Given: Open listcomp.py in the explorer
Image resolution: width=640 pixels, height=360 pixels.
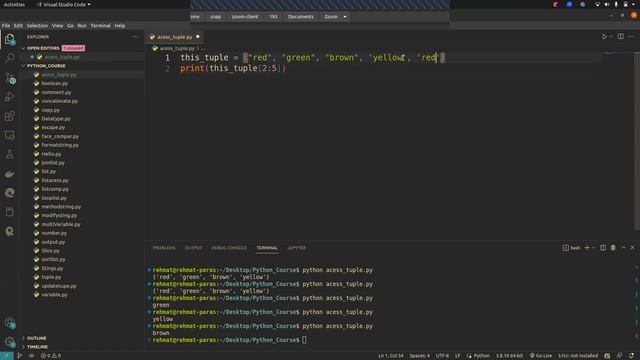Looking at the screenshot, I should tap(55, 189).
